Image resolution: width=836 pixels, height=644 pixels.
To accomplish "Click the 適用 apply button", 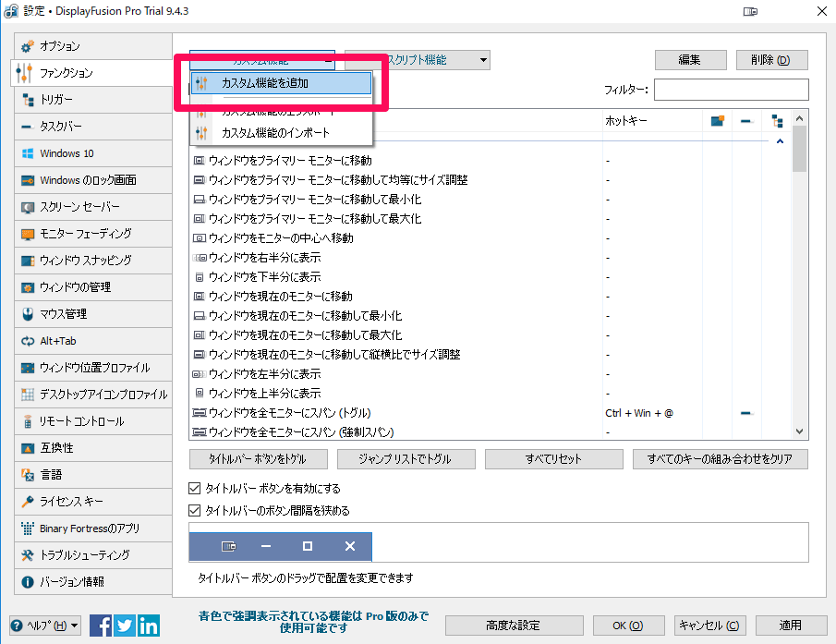I will pos(792,626).
